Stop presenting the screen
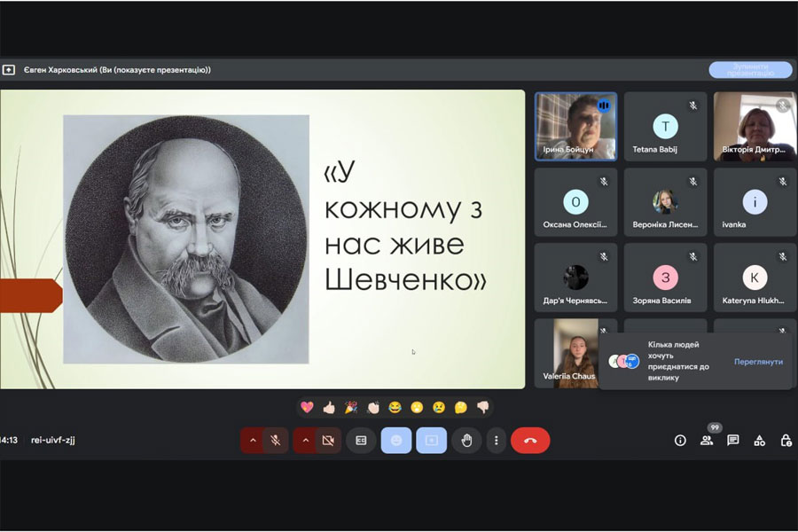Image resolution: width=798 pixels, height=532 pixels. [751, 70]
